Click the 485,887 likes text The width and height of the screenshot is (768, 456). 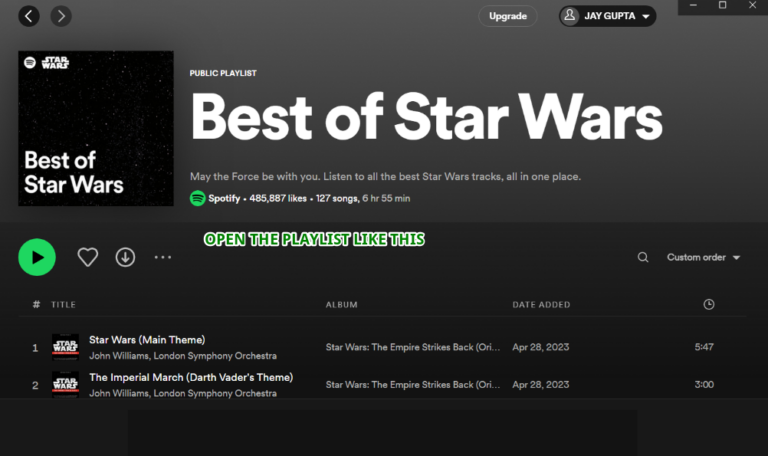click(278, 198)
